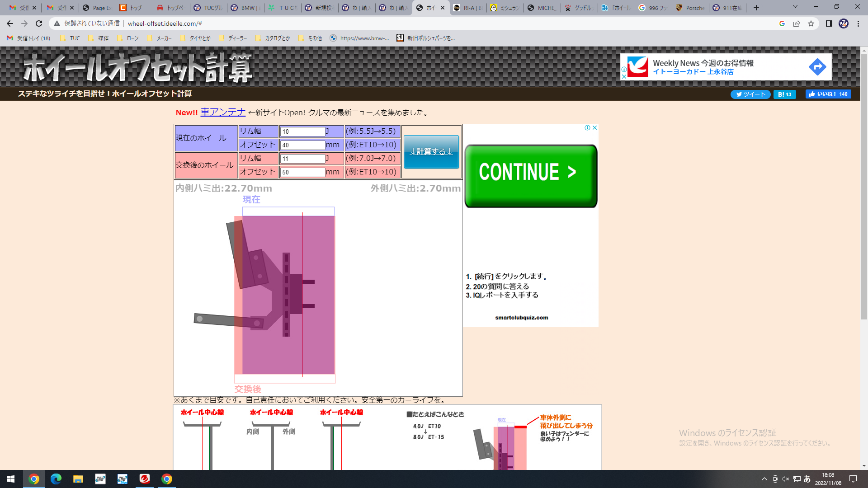Open the Chrome three-dot menu
The image size is (868, 488).
pos(858,23)
